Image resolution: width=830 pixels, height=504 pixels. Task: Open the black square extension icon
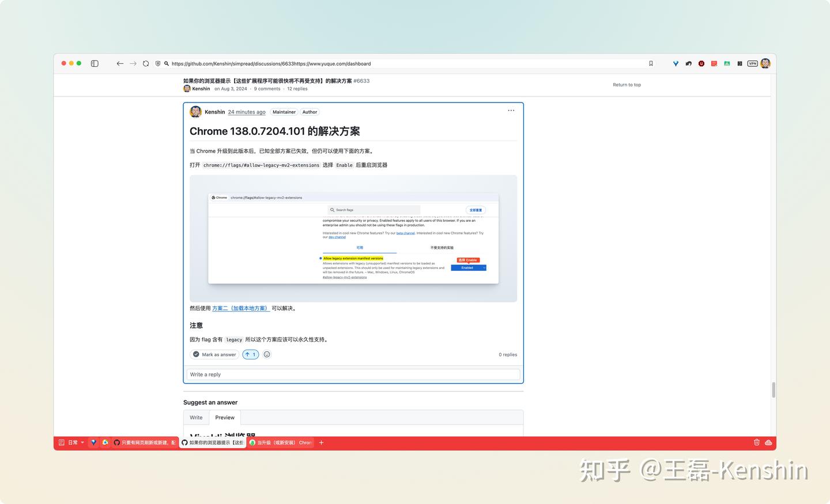point(740,63)
